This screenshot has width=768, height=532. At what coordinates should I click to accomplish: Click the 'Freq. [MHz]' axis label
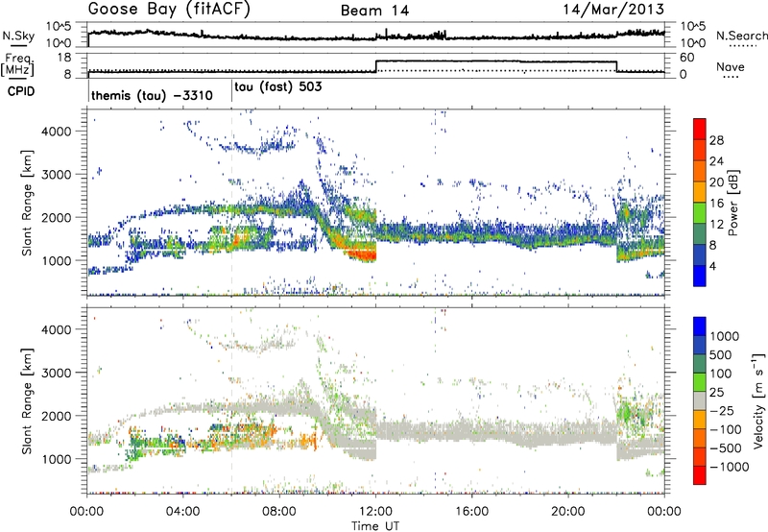(x=17, y=64)
